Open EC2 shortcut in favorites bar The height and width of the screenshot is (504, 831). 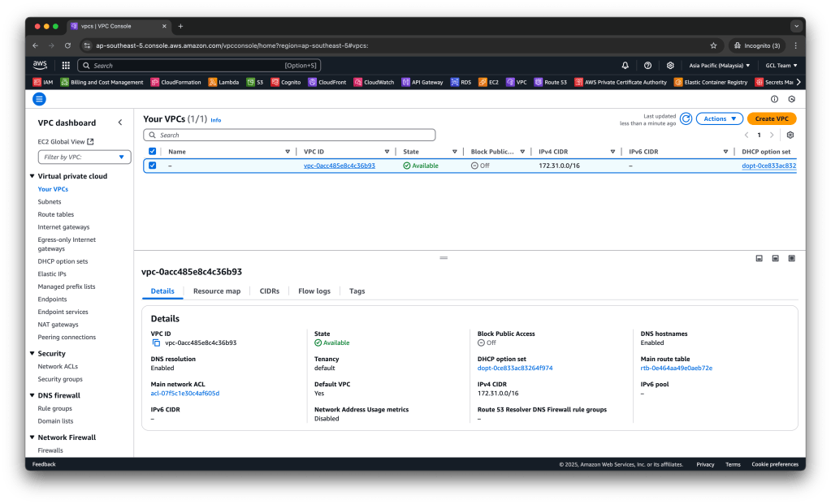click(x=488, y=82)
